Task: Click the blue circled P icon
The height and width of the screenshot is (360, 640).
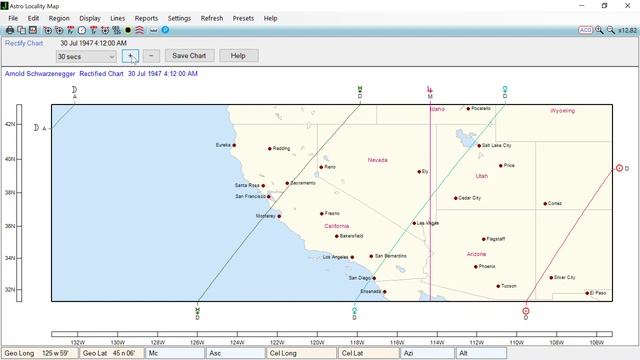Action: pos(165,30)
